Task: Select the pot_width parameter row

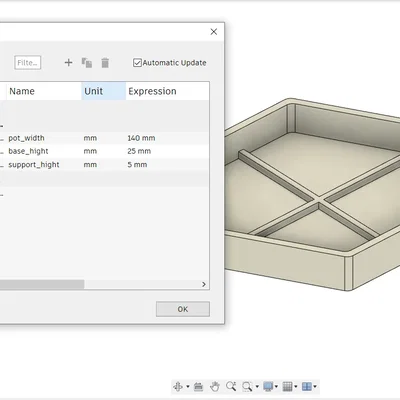Action: pyautogui.click(x=105, y=138)
